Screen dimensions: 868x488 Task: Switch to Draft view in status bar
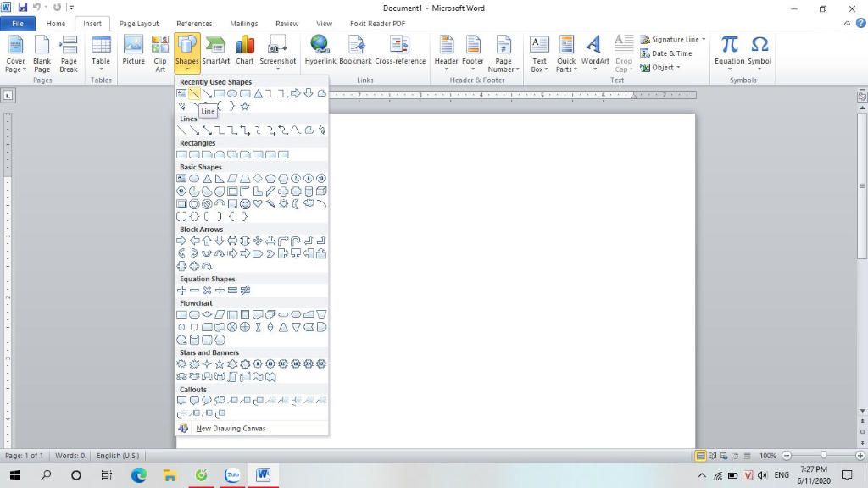747,456
